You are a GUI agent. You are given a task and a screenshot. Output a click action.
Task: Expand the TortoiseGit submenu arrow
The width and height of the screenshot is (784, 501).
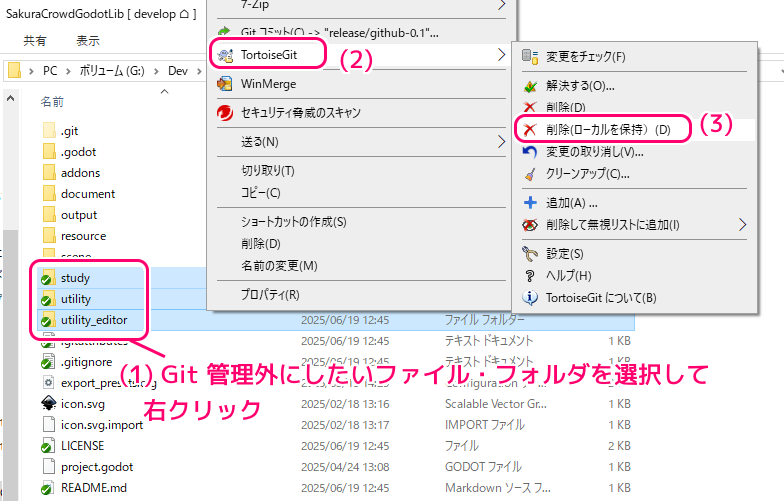pos(500,54)
